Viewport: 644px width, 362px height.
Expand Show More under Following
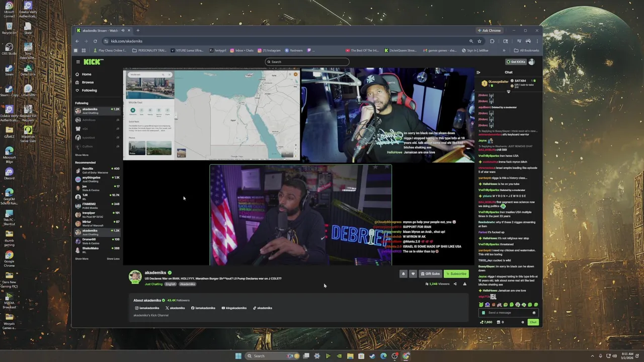click(82, 155)
